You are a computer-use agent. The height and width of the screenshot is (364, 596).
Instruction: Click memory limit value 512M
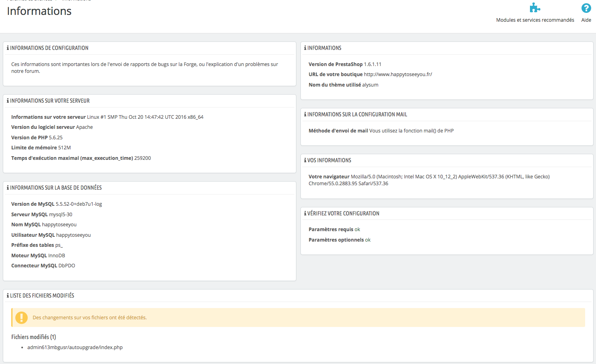click(x=64, y=147)
